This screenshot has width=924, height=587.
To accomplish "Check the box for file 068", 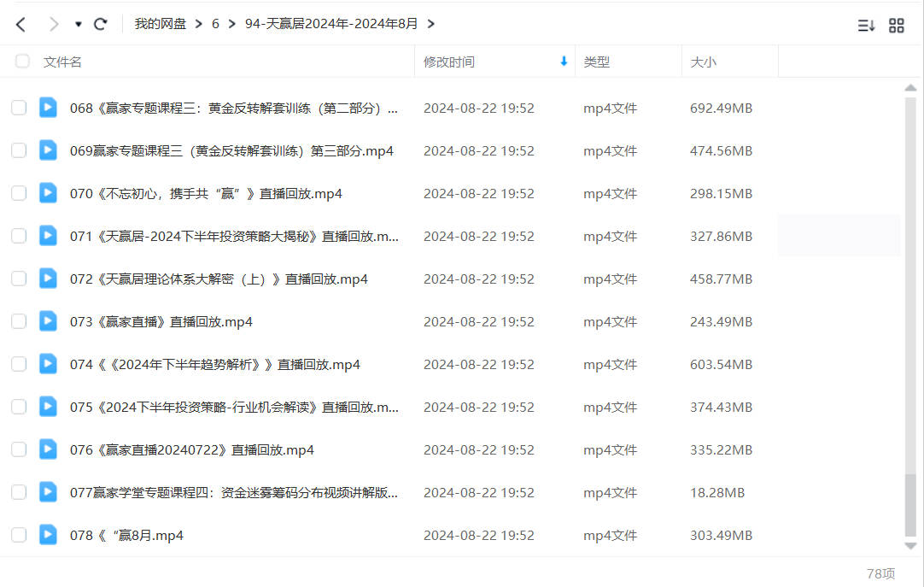I will click(19, 108).
